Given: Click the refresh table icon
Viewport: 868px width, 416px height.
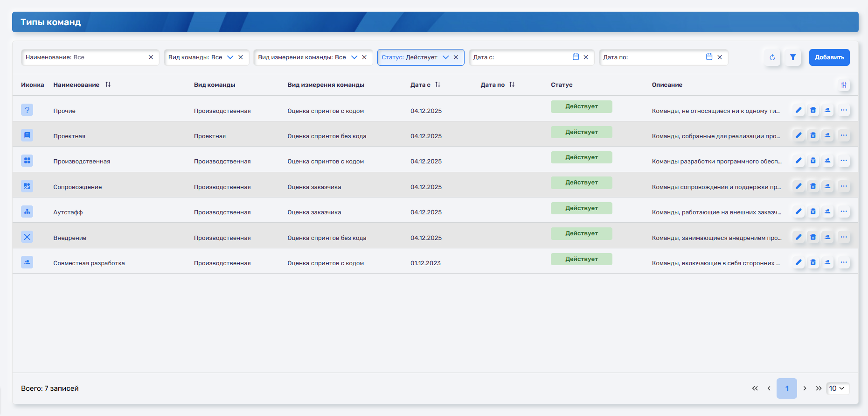Looking at the screenshot, I should [x=772, y=57].
